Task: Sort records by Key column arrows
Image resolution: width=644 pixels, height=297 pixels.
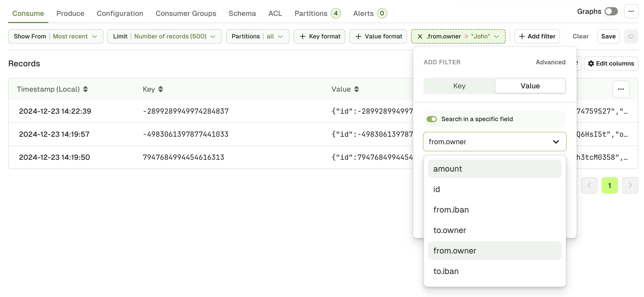Action: (x=161, y=89)
